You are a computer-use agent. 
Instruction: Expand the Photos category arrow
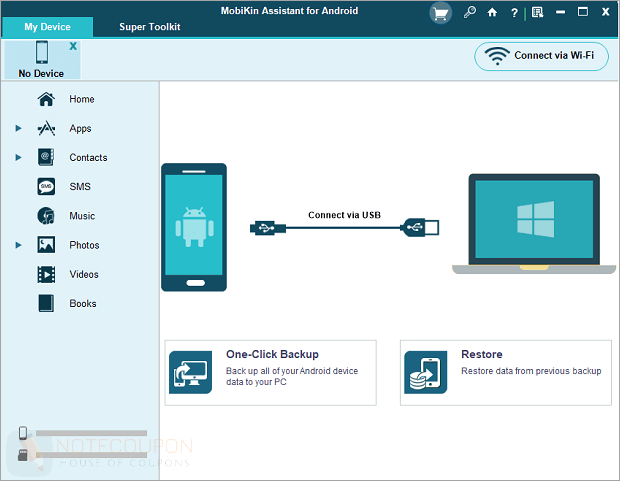click(18, 245)
